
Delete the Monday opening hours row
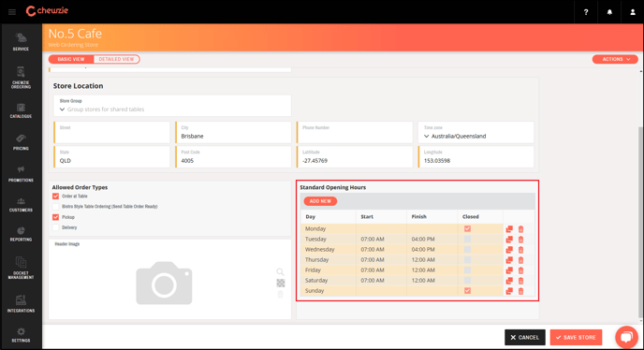520,229
